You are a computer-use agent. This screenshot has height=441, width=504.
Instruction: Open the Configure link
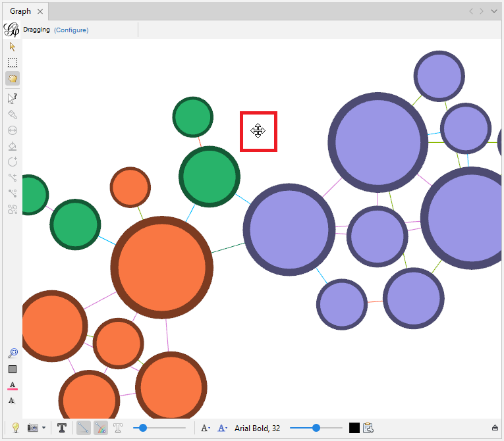71,30
